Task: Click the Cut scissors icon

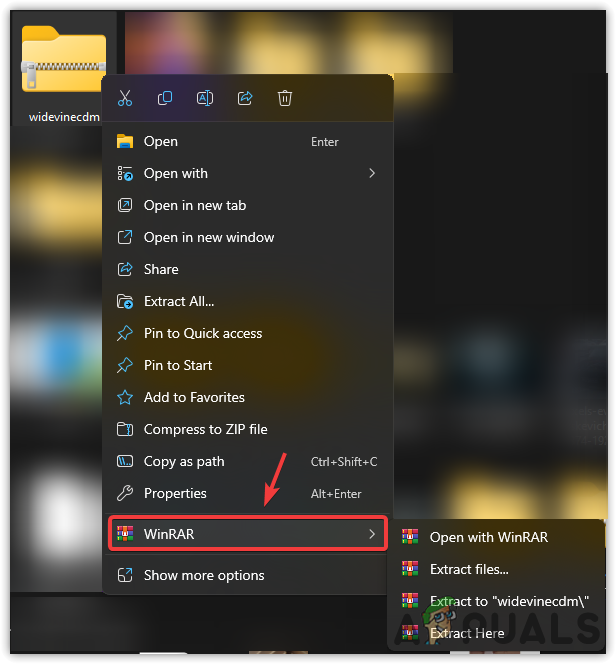Action: coord(124,98)
